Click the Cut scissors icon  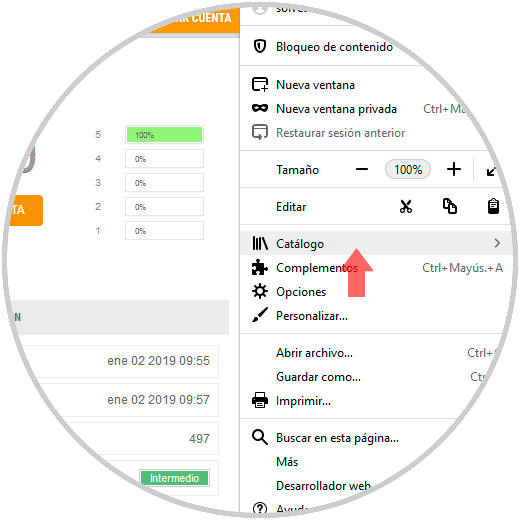click(x=406, y=207)
